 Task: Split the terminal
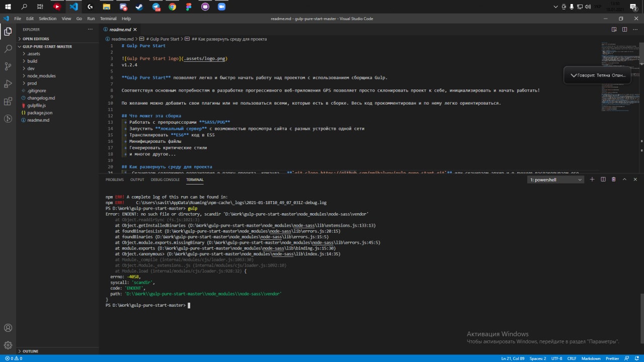603,179
